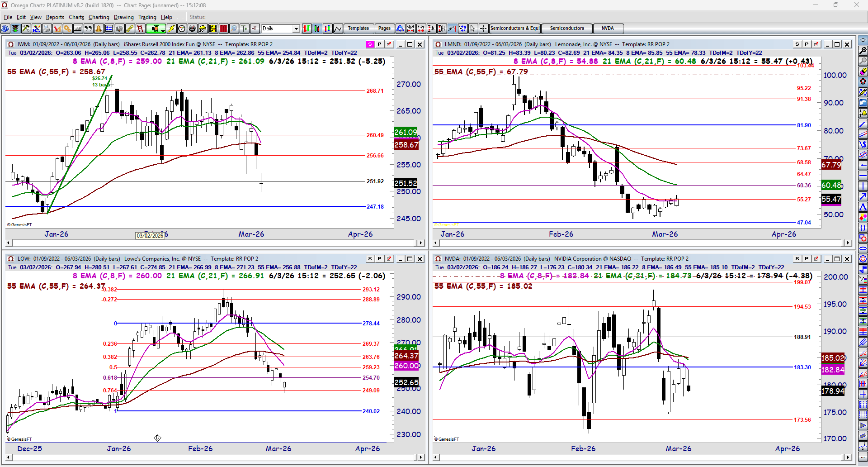868x467 pixels.
Task: Toggle the popout icon on the IWM chart
Action: 389,44
